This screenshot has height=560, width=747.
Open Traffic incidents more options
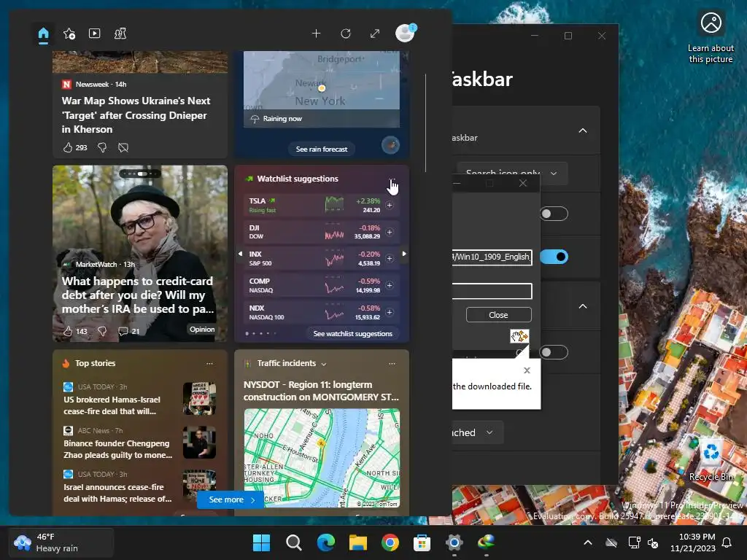(x=392, y=363)
